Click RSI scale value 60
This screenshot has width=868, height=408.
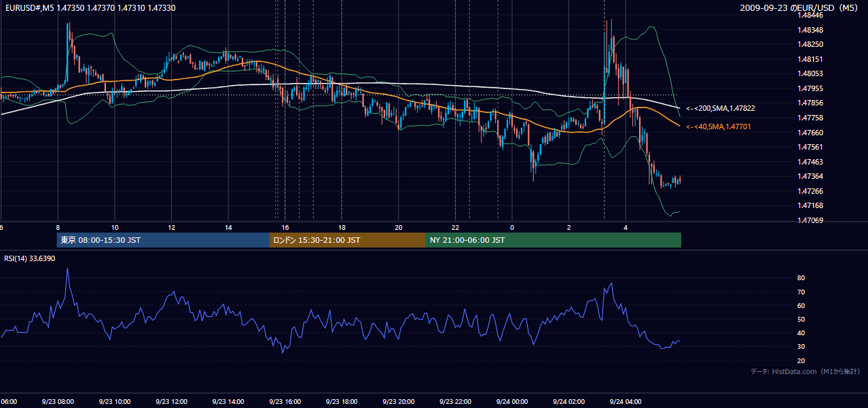801,305
